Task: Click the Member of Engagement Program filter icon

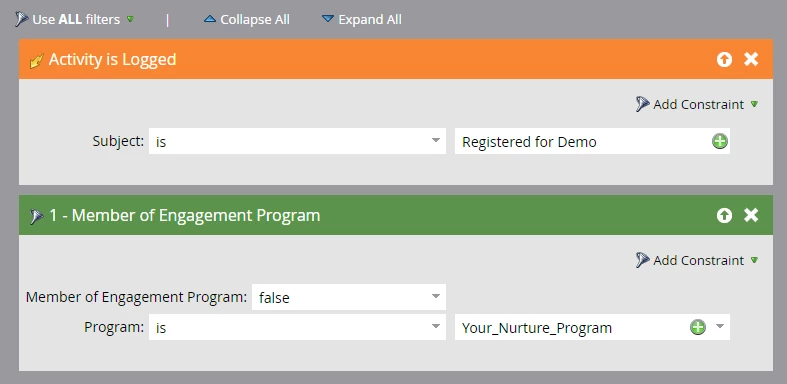Action: [x=36, y=216]
